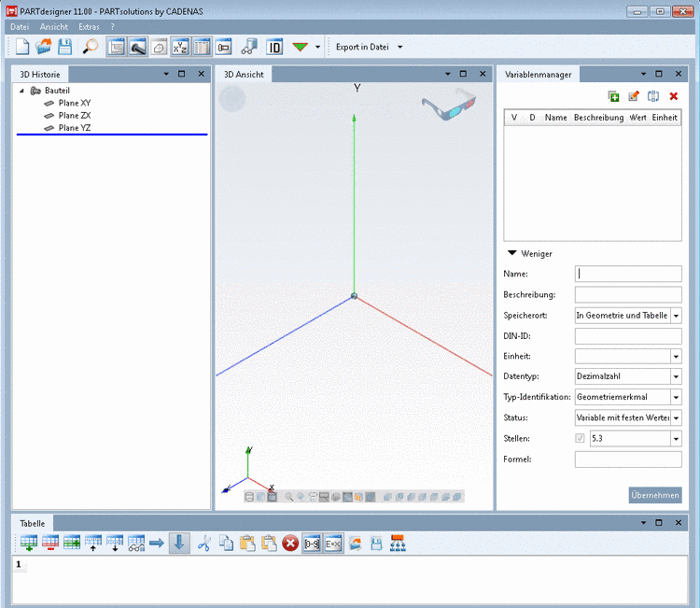Toggle the [0-9] number display button
The width and height of the screenshot is (700, 608).
pyautogui.click(x=312, y=543)
